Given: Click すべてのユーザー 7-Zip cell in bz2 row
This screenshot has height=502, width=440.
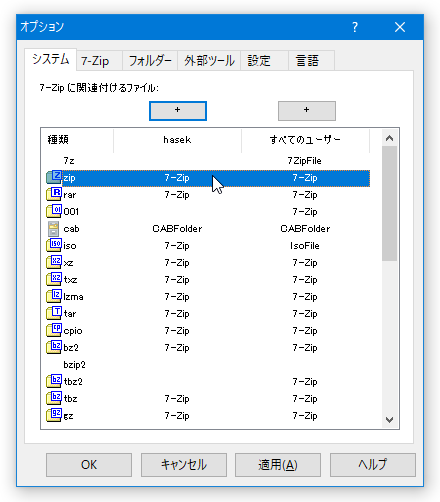Looking at the screenshot, I should (x=305, y=348).
